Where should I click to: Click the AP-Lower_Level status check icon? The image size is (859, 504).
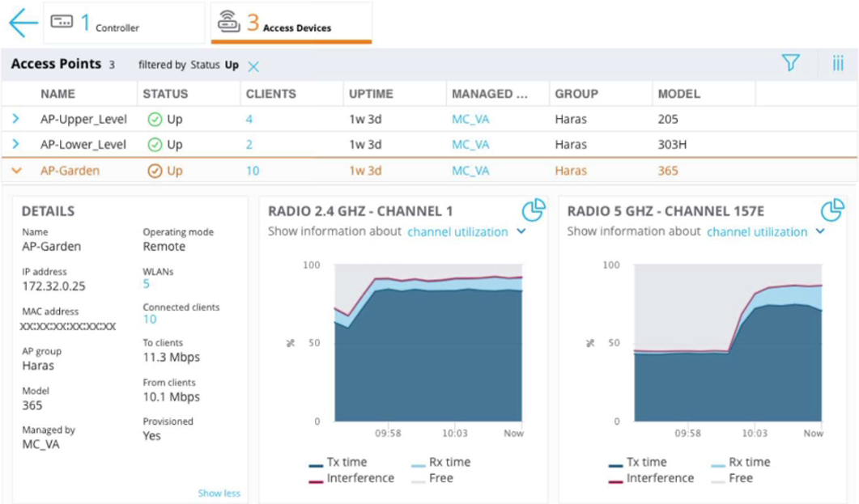pos(155,145)
